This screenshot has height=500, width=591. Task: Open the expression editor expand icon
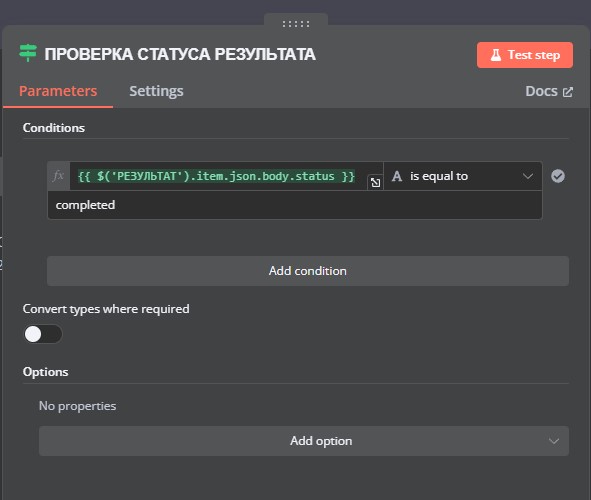coord(375,183)
